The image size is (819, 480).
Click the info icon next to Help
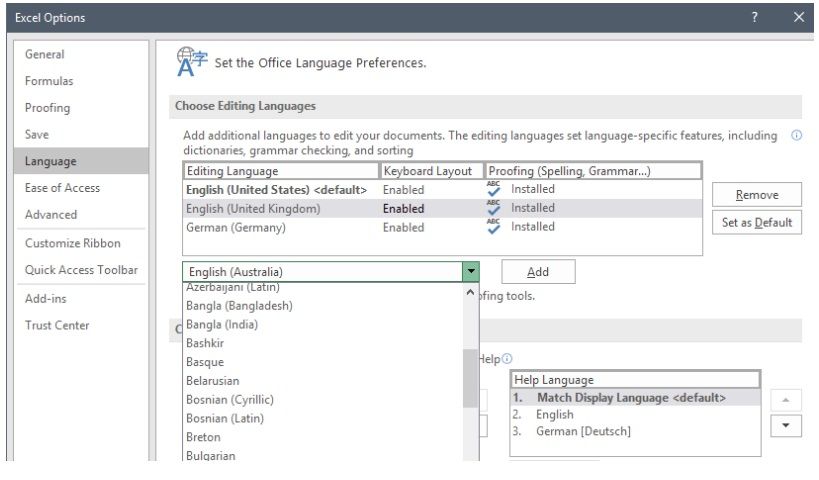pyautogui.click(x=507, y=359)
